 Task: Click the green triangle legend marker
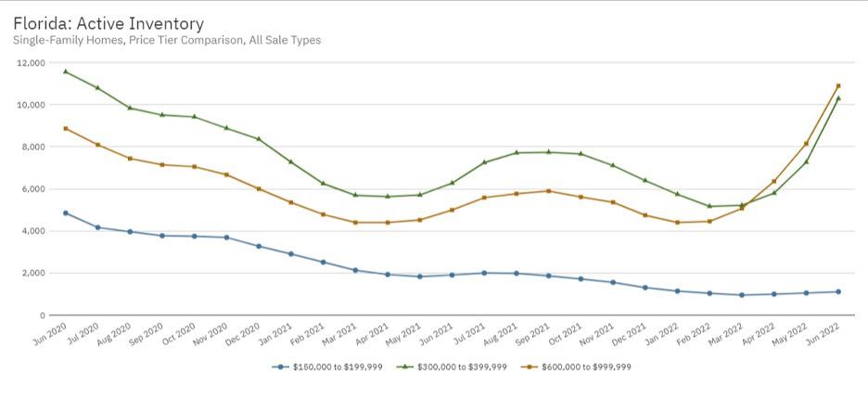pos(406,367)
